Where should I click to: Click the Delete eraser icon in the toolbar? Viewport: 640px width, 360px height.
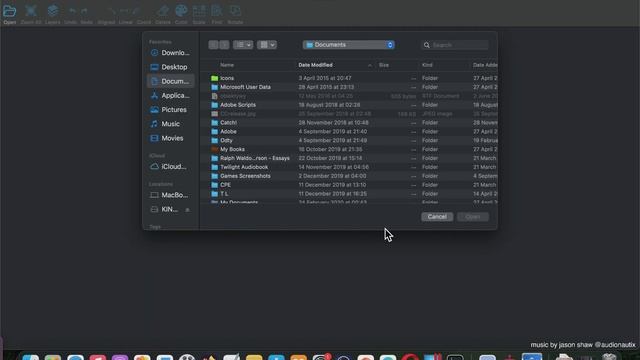coord(162,11)
